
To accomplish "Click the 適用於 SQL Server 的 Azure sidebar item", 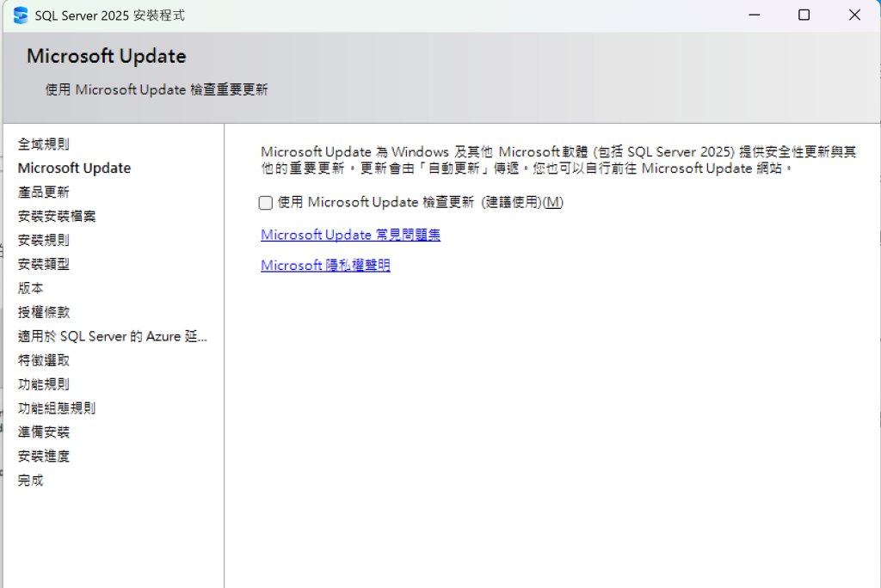I will pyautogui.click(x=113, y=336).
